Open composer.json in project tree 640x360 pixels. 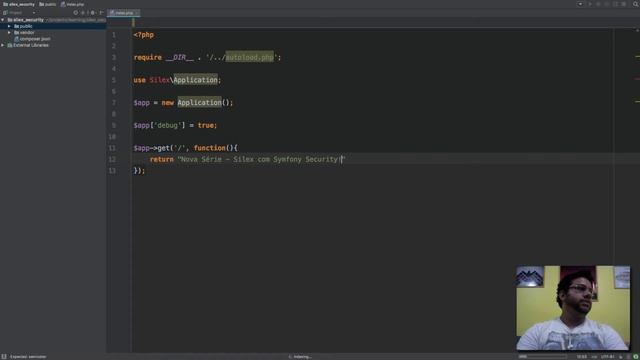pyautogui.click(x=32, y=39)
